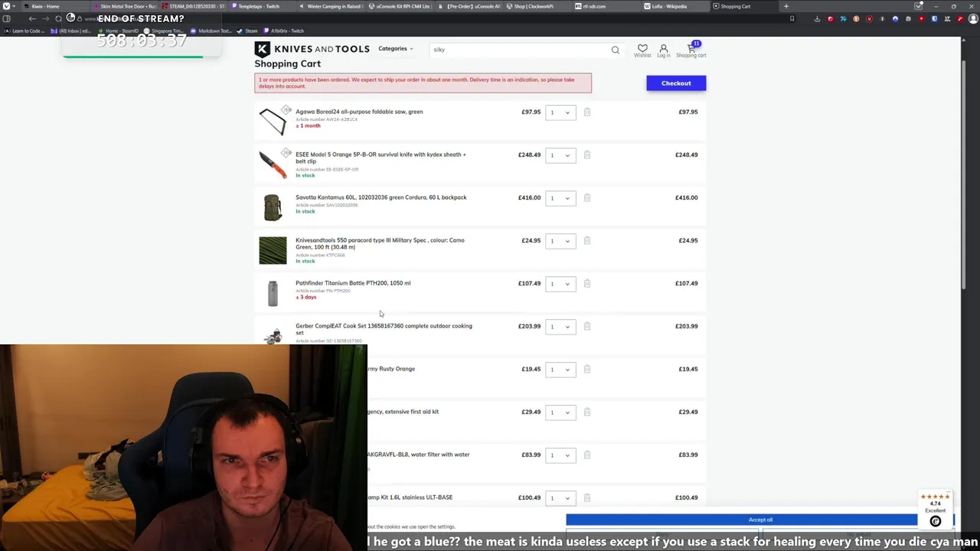980x551 pixels.
Task: Switch to the Winter Camping tab
Action: 331,6
